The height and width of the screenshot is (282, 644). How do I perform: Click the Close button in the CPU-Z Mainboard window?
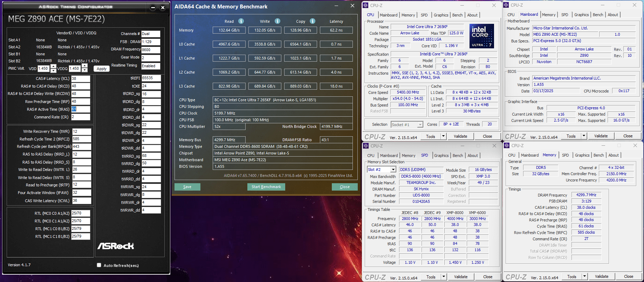[628, 136]
